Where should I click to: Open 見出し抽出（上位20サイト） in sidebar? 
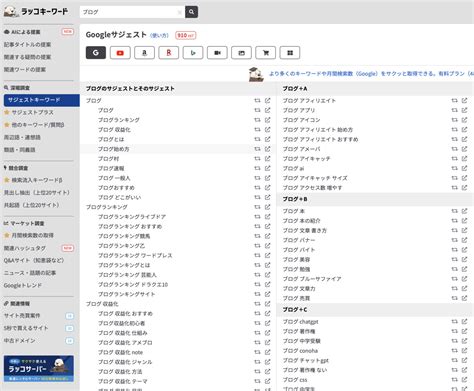pyautogui.click(x=37, y=192)
